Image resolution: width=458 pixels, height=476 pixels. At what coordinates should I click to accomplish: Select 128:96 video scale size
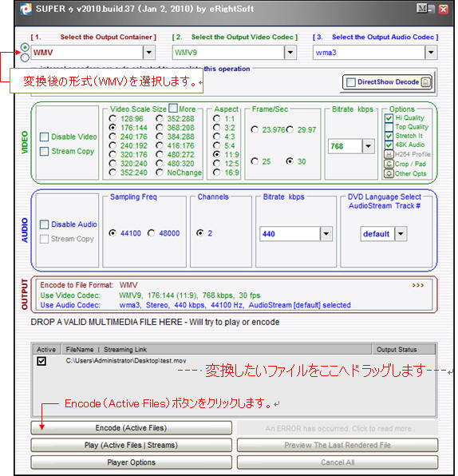[113, 119]
